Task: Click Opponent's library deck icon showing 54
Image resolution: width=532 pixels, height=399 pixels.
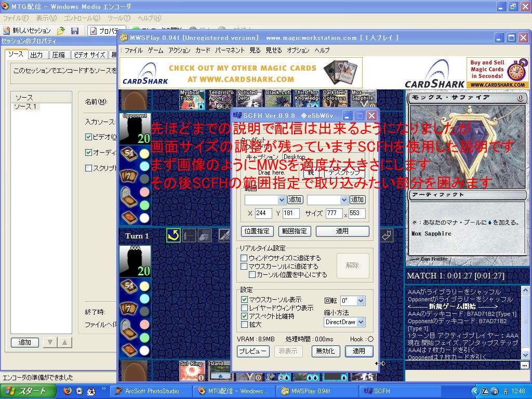Action: pyautogui.click(x=129, y=153)
